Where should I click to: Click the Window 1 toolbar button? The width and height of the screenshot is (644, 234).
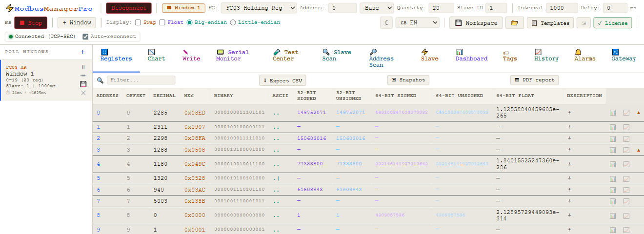183,8
